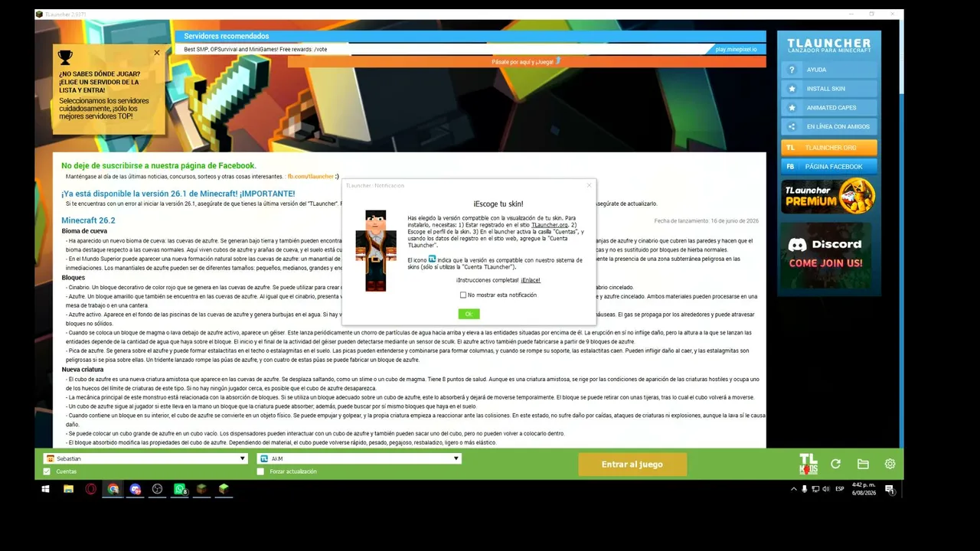Click the "Entrar al juego" button
The height and width of the screenshot is (551, 980).
point(632,465)
